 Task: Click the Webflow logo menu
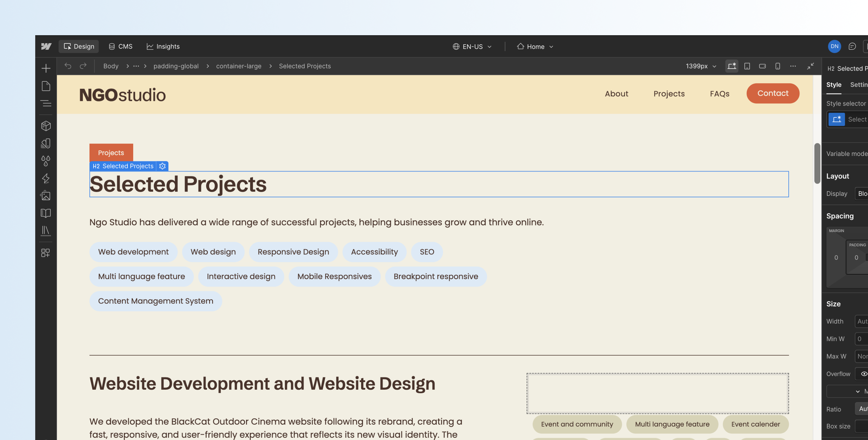pos(46,46)
